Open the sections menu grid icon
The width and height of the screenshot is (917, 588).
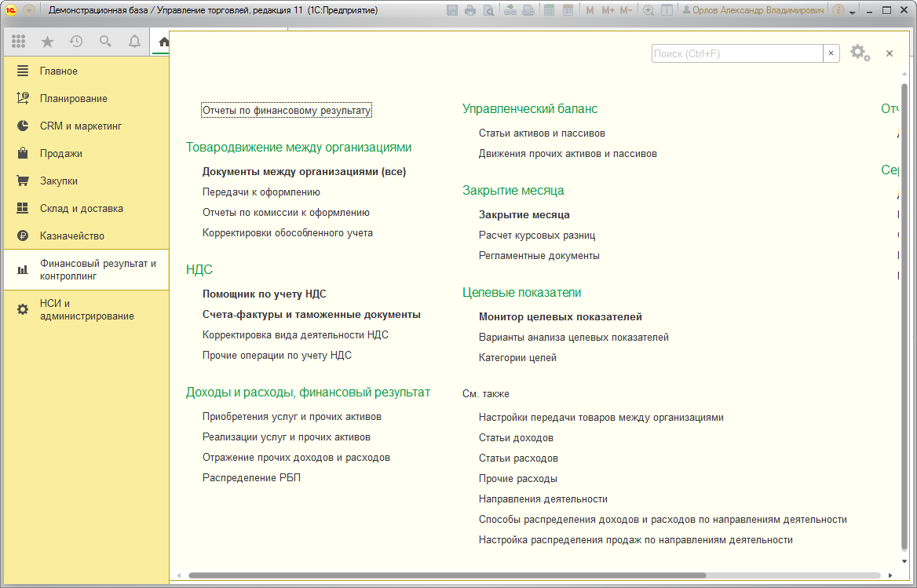19,41
